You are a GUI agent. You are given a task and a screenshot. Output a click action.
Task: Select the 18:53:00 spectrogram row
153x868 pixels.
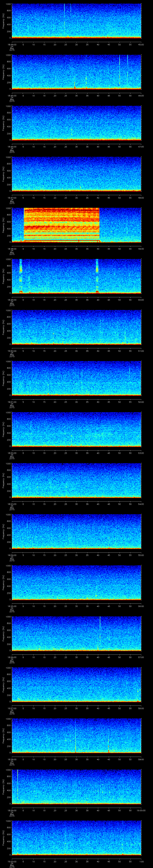[x=76, y=480]
